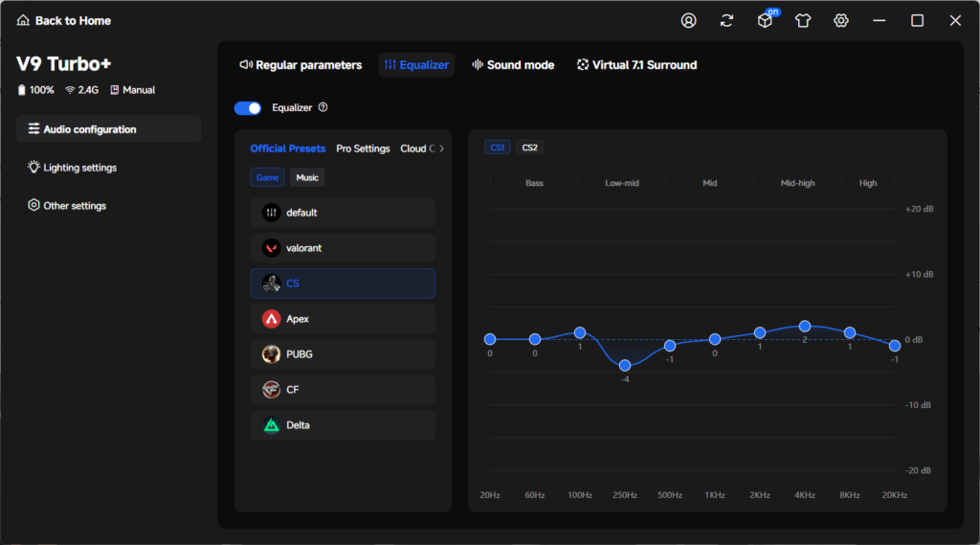Click the 1KHz equalizer band handle
The width and height of the screenshot is (980, 545).
click(x=715, y=339)
